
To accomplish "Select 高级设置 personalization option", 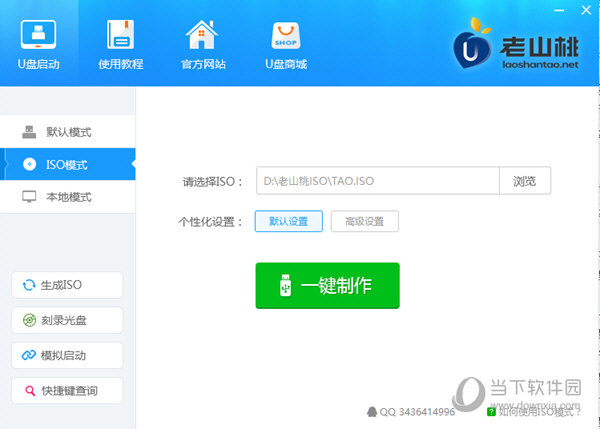I will click(x=365, y=221).
